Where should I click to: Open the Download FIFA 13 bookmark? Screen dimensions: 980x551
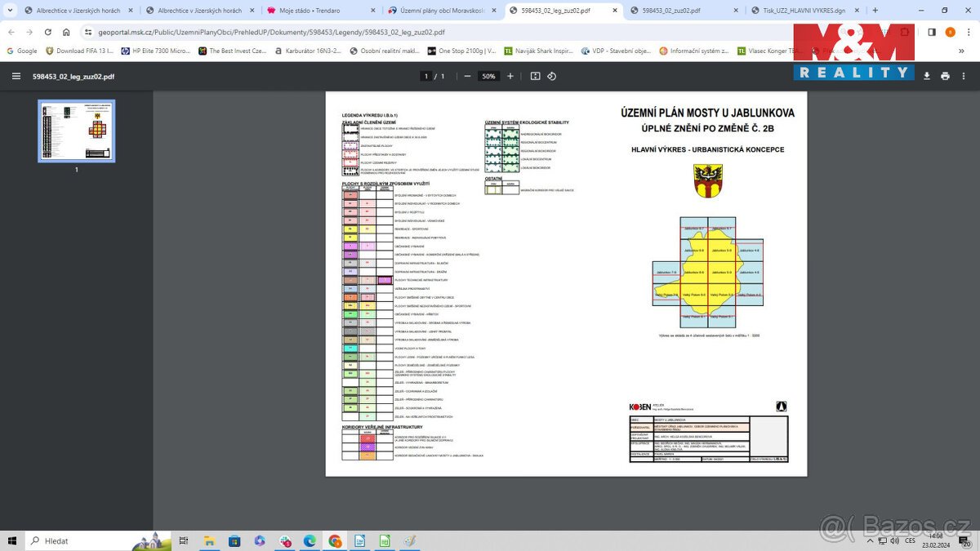click(x=79, y=51)
